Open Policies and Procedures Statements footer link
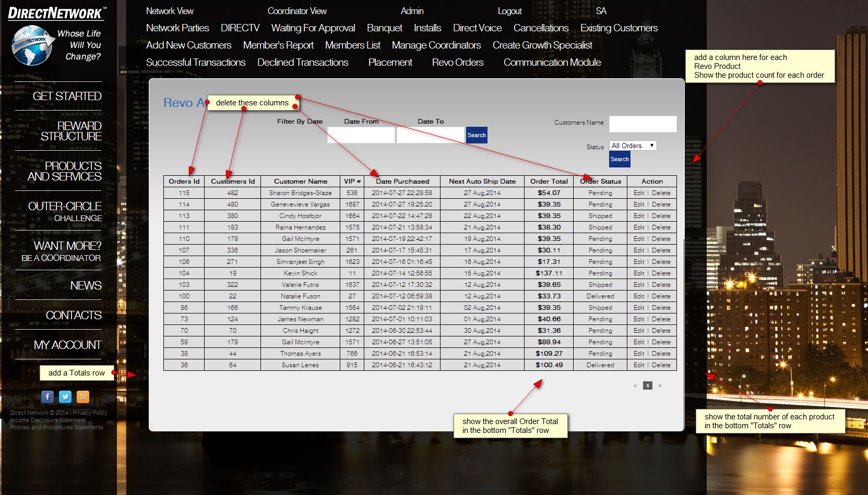 pyautogui.click(x=57, y=427)
